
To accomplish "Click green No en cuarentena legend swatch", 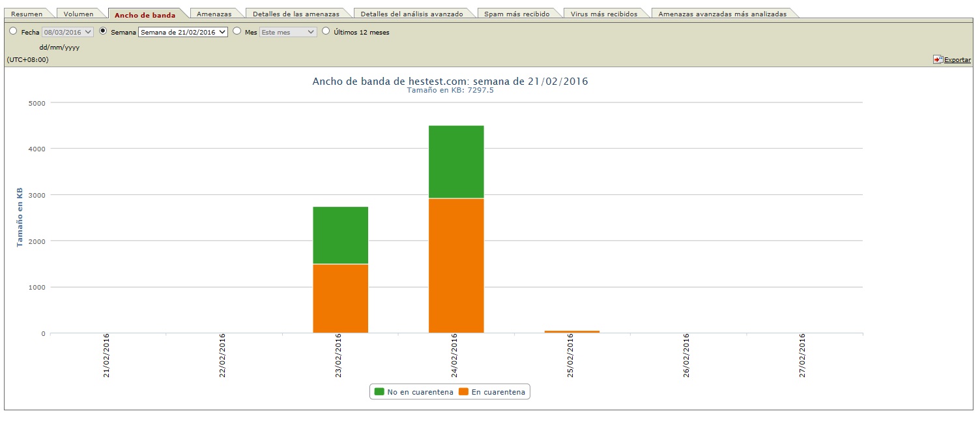I will click(x=379, y=392).
